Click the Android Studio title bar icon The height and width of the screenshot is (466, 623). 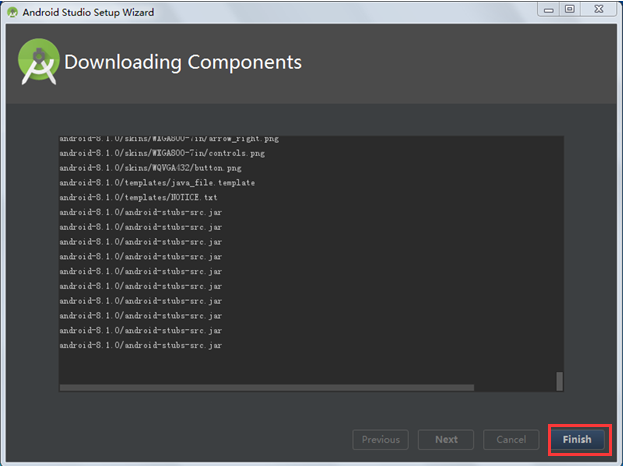coord(12,12)
